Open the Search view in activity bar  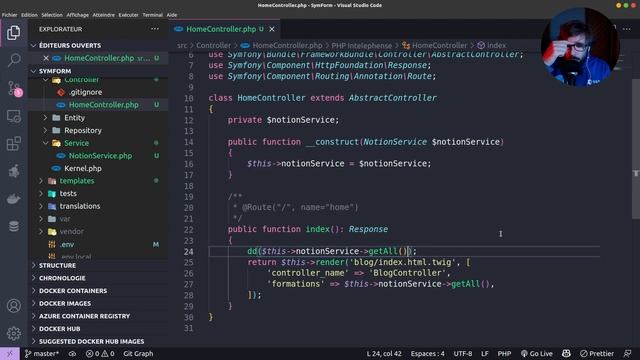[x=13, y=60]
